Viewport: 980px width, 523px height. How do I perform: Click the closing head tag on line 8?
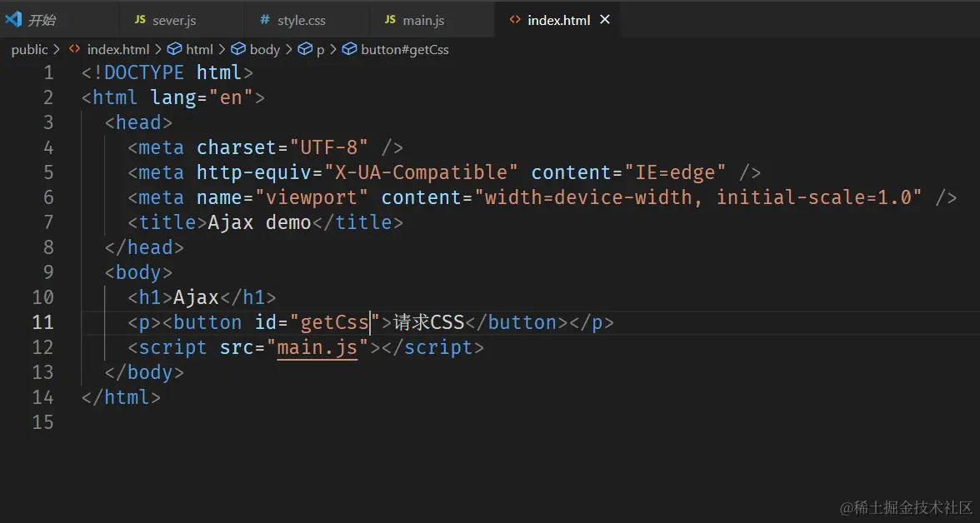(x=144, y=247)
